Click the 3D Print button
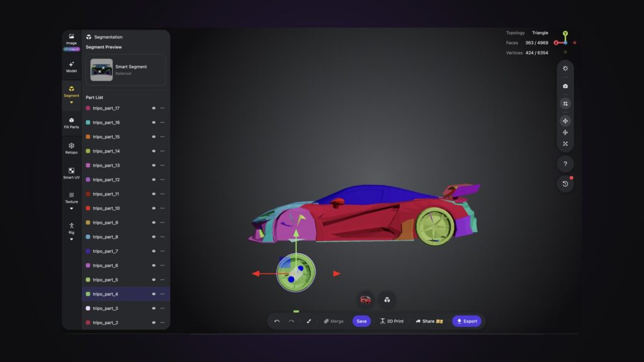Screen dimensions: 644x362 tap(391, 321)
